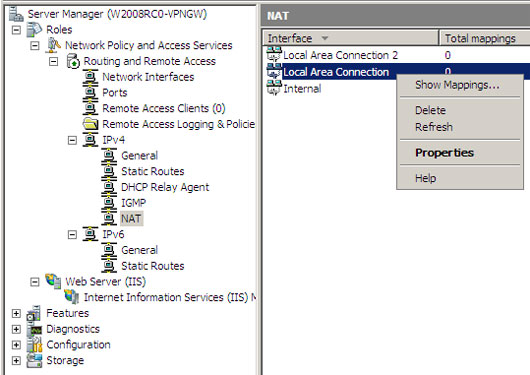Click the Remote Access Logging folder icon

tap(91, 124)
